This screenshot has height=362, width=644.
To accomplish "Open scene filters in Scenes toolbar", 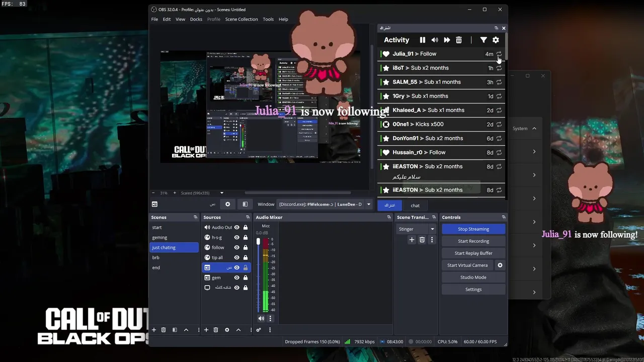I will 175,330.
